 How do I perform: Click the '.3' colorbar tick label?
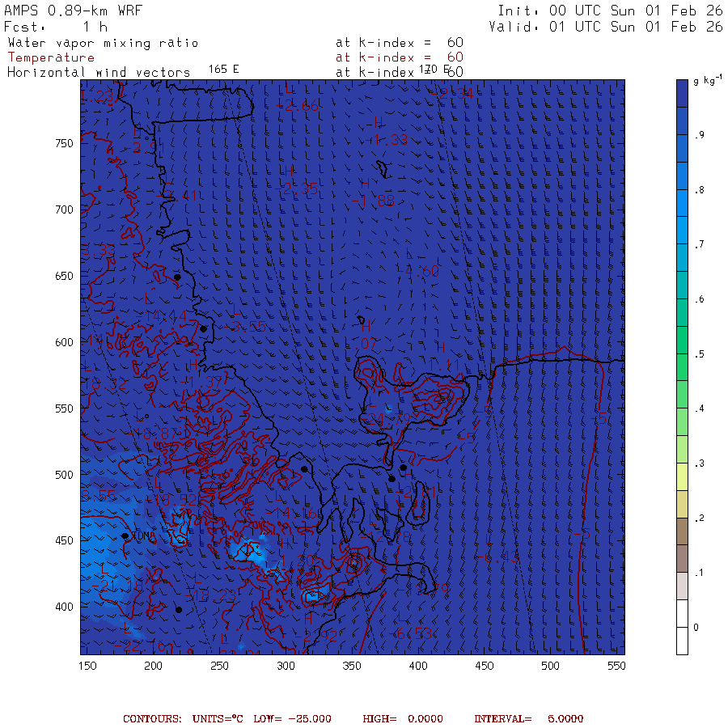[700, 463]
